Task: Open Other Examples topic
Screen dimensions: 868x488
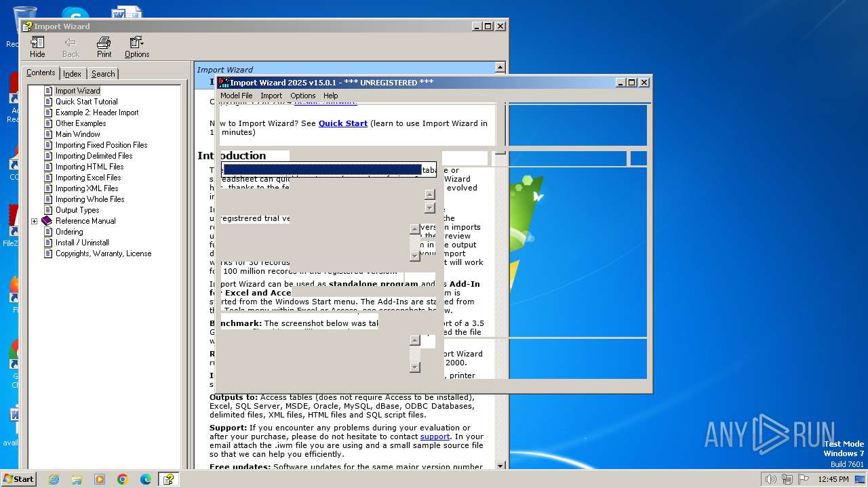Action: tap(81, 123)
